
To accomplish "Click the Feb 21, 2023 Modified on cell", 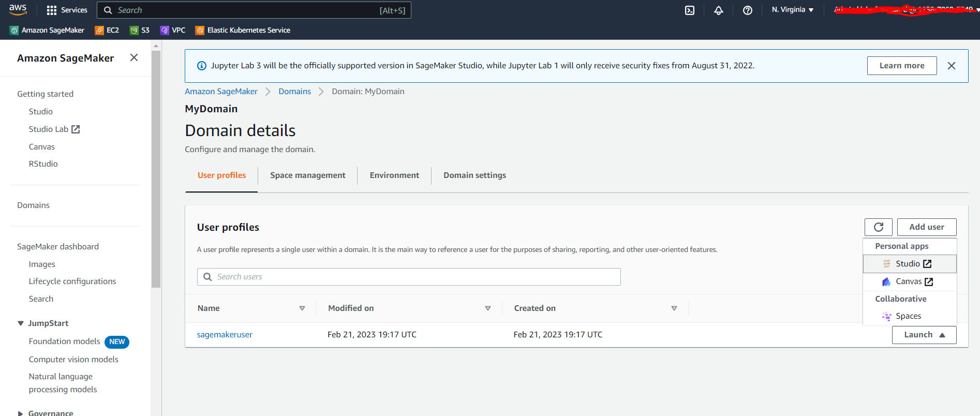I will [x=372, y=335].
